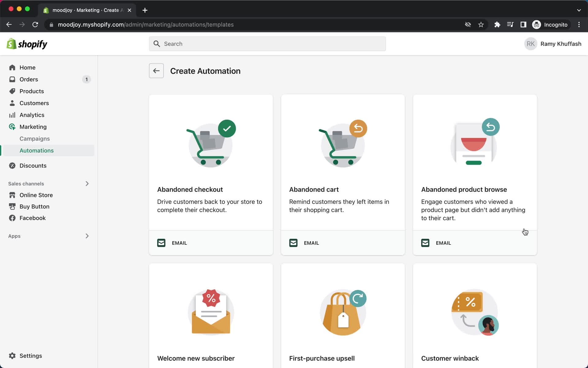Click the back arrow on Create Automation

point(156,71)
